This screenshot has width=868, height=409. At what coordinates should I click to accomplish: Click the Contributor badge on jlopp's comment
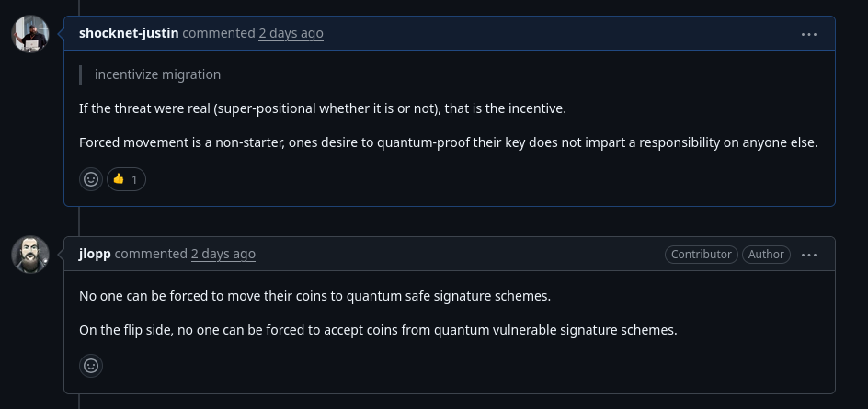tap(702, 254)
